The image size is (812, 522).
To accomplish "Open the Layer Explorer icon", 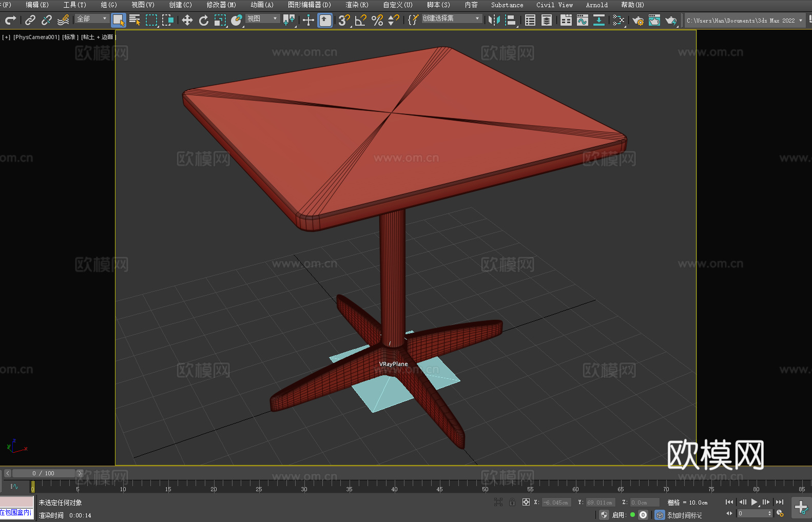I will click(547, 20).
